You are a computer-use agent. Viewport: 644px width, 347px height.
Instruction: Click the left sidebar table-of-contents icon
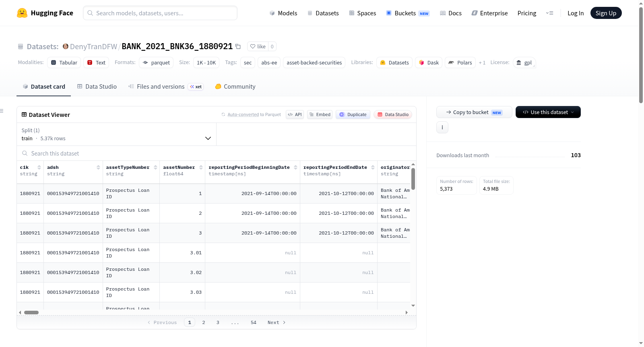tap(2, 111)
